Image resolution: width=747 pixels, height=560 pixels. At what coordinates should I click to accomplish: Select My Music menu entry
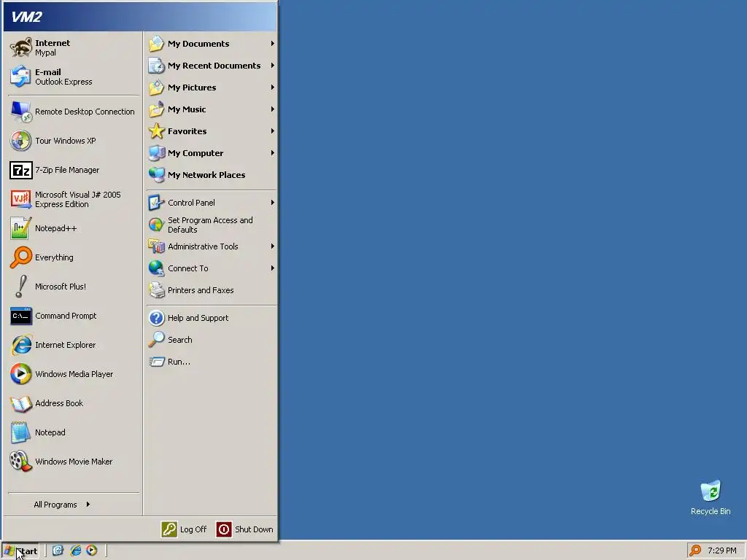pos(212,109)
